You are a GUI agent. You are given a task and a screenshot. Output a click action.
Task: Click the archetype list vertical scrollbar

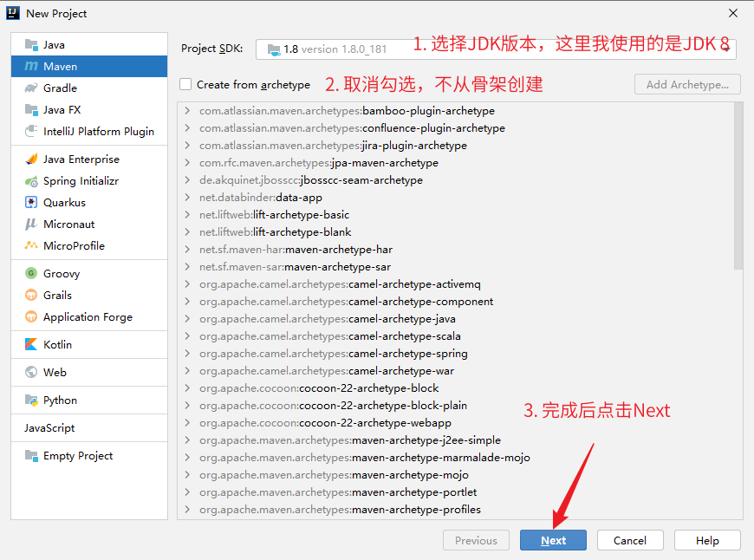(738, 186)
